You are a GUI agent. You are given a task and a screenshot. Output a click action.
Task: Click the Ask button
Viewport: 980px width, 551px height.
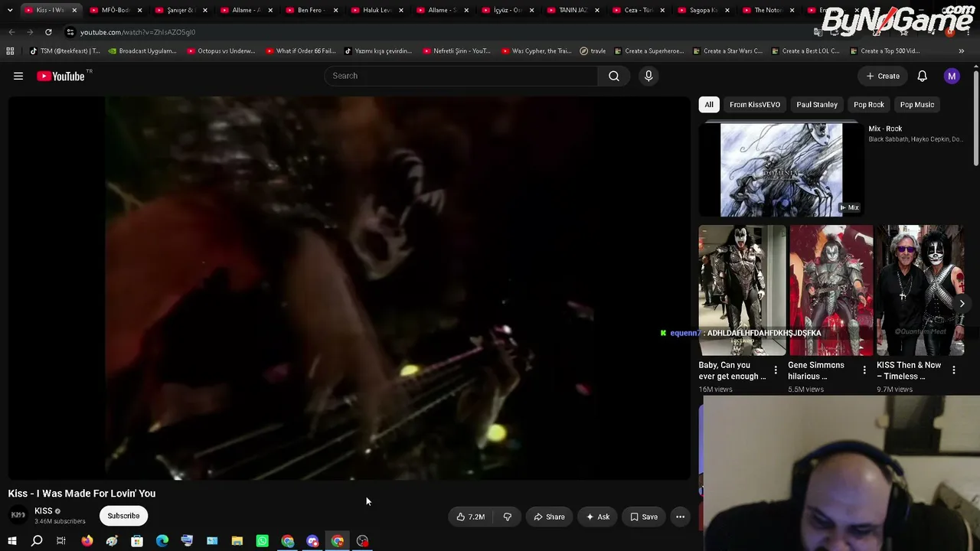597,517
